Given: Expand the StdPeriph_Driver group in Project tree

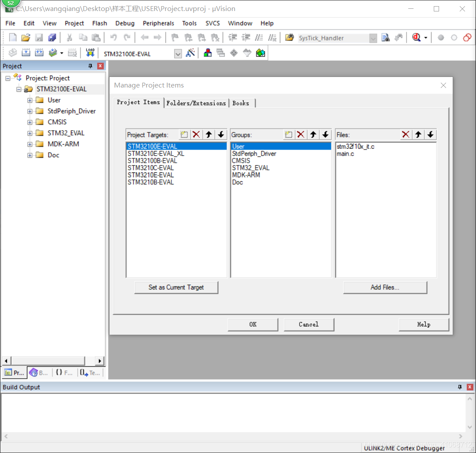Looking at the screenshot, I should coord(29,111).
